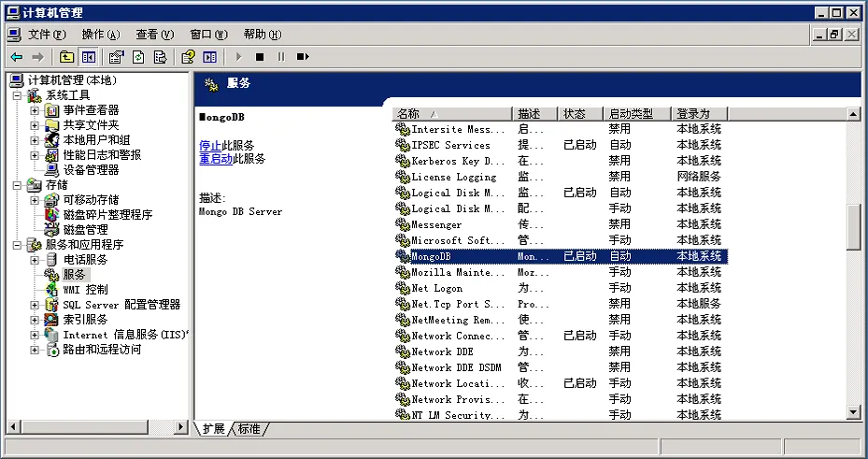Start the service with the play icon
The height and width of the screenshot is (459, 868).
coord(239,56)
